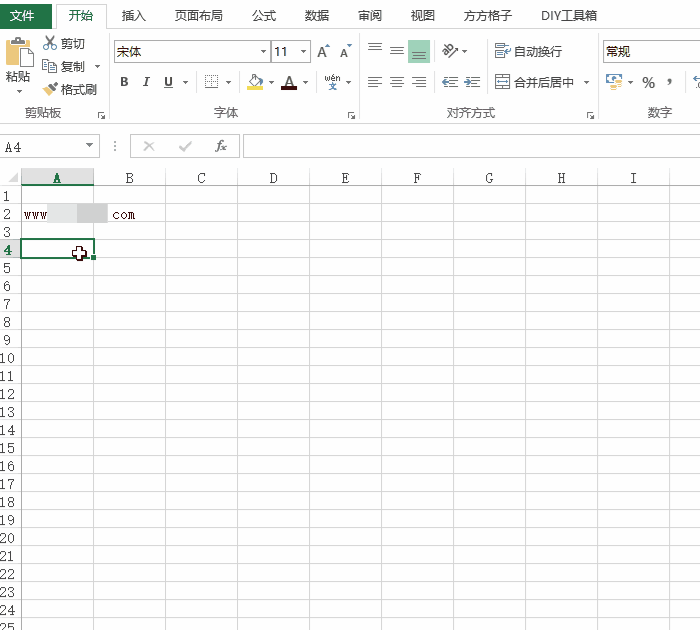
Task: Click inside the formula bar
Action: tap(471, 146)
